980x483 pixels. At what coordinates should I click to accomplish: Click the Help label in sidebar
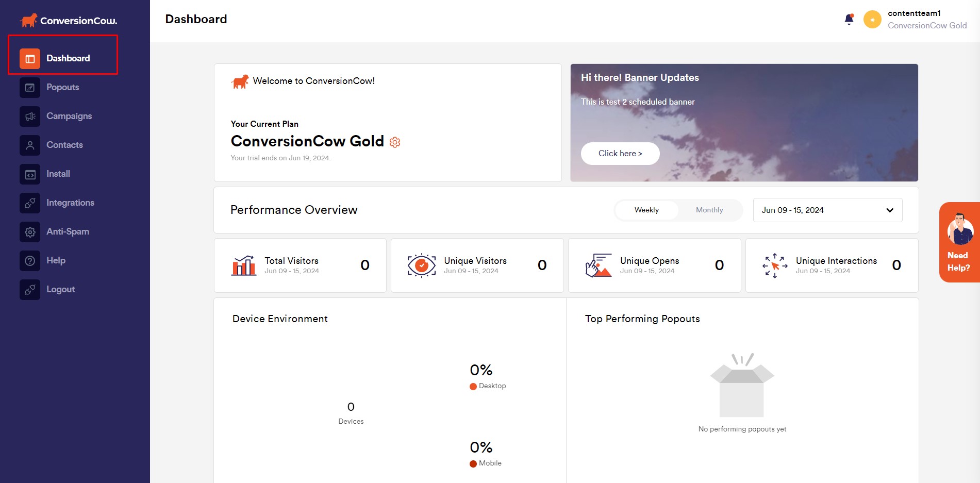click(56, 260)
